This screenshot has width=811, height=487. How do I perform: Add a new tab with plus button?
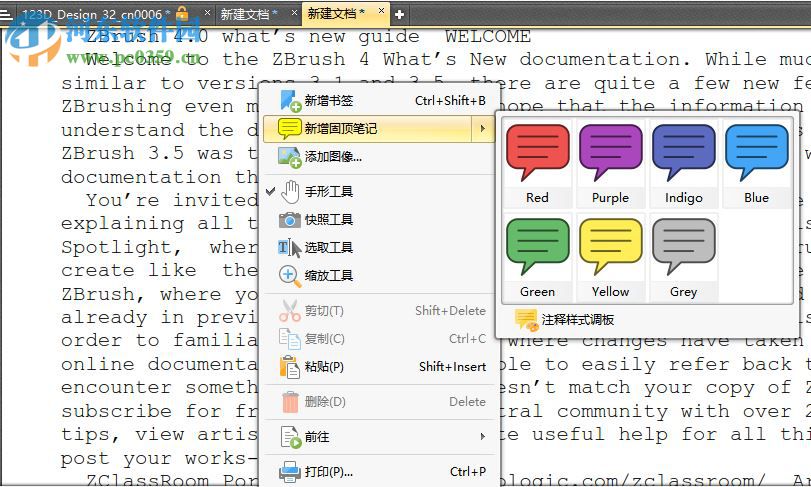(399, 14)
